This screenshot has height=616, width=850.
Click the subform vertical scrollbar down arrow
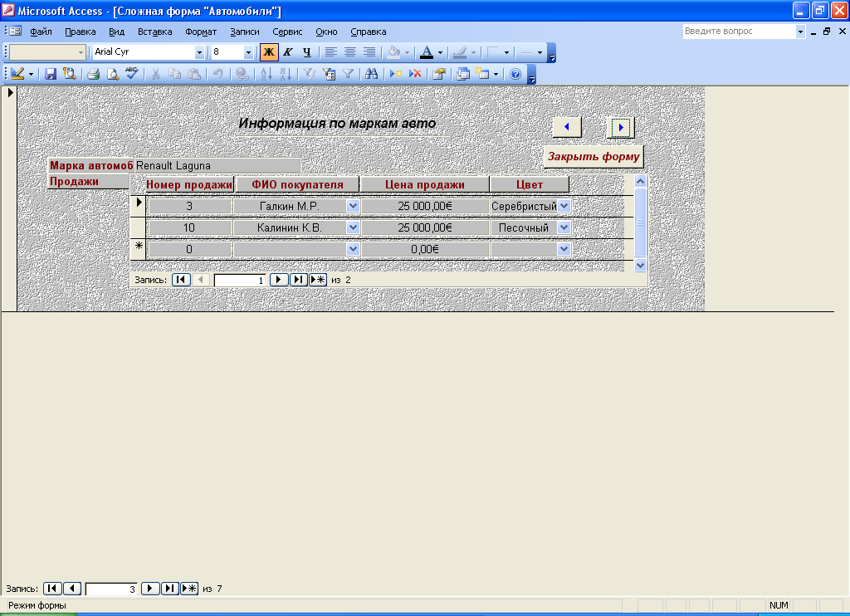pyautogui.click(x=640, y=265)
